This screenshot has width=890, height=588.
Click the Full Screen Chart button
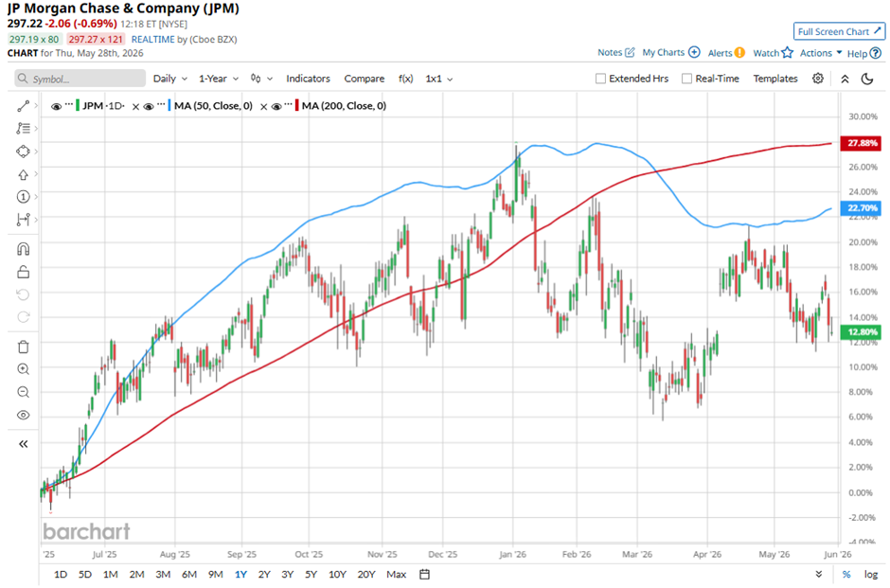pos(839,32)
